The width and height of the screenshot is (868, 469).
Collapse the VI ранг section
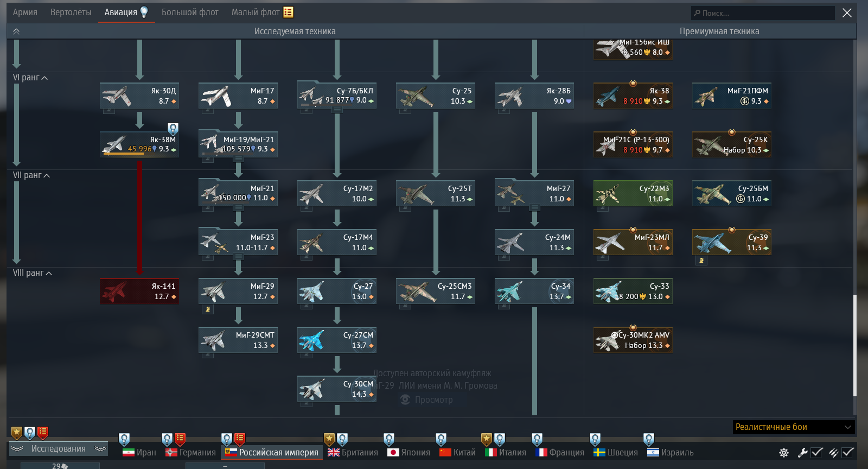pyautogui.click(x=30, y=78)
